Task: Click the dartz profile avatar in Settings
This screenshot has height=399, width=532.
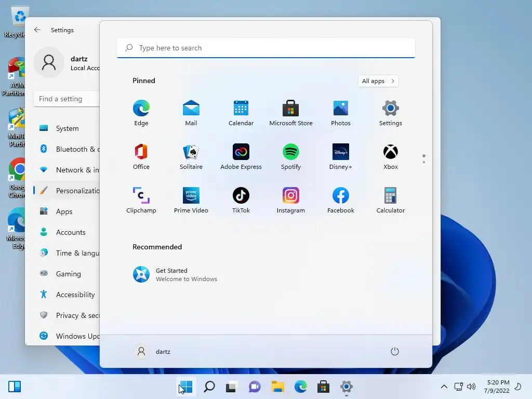Action: click(x=49, y=62)
